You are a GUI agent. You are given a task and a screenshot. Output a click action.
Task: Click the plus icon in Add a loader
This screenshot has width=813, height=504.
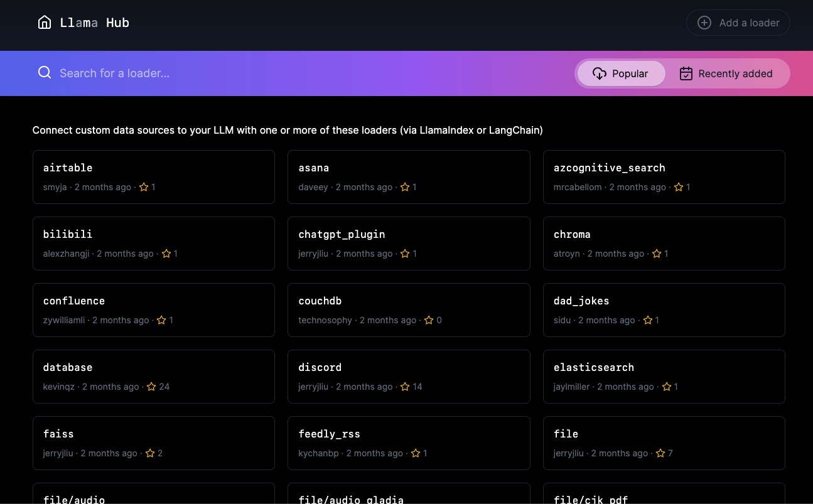[x=703, y=22]
